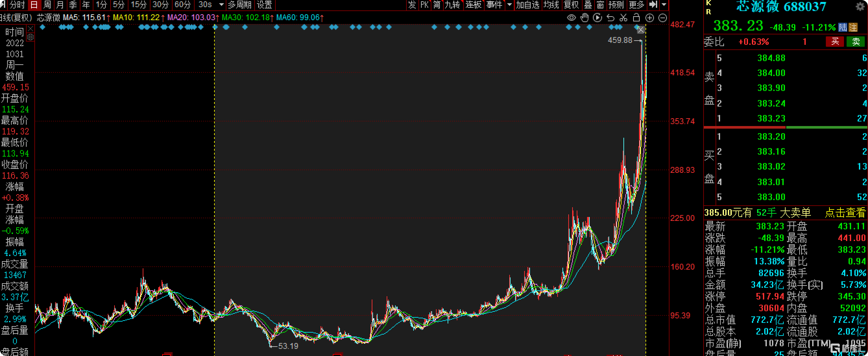Enable the 连板 indicator

pyautogui.click(x=474, y=5)
